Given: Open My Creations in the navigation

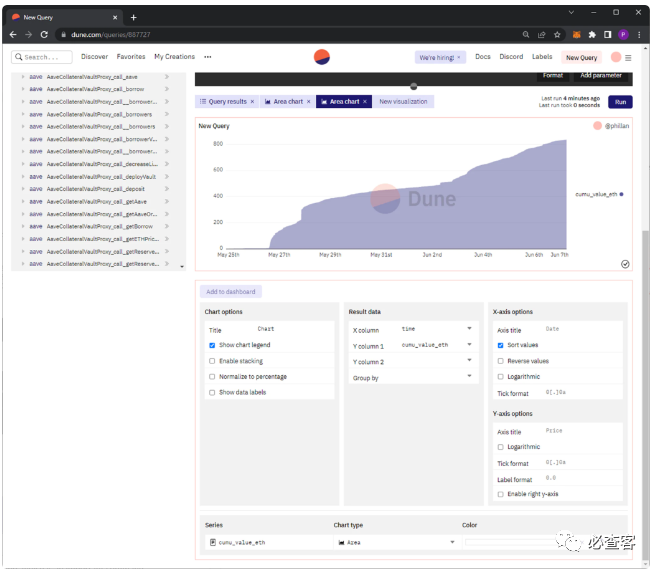Looking at the screenshot, I should click(x=174, y=56).
